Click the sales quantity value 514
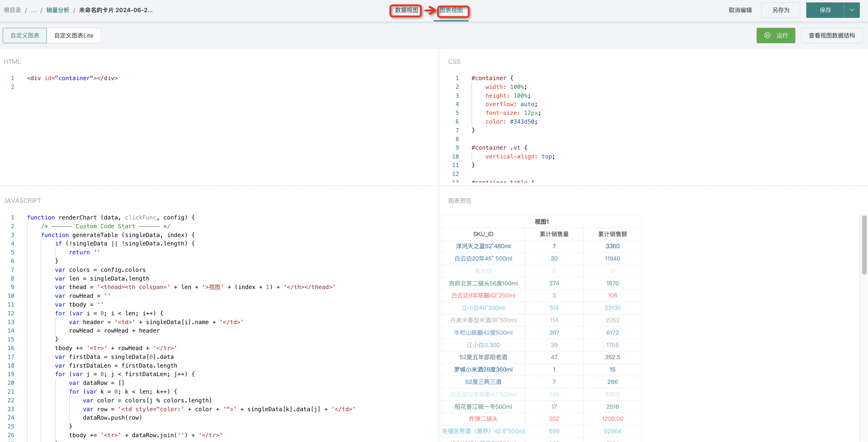The width and height of the screenshot is (868, 442). 554,308
